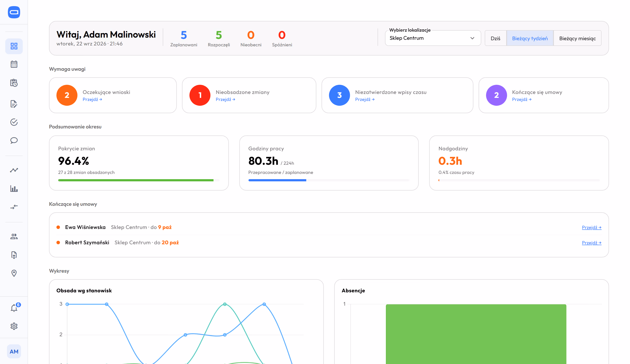Click the "27 z 28 zmian obsadzonych" text
Screen dimensions: 630x364
coord(86,172)
